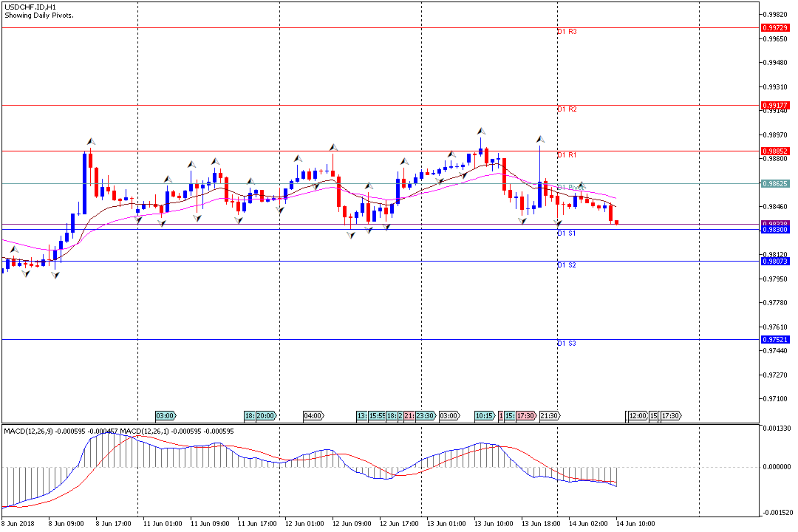Click the blue 0.97521 price tag
Screen dimensions: 798x532
point(775,340)
